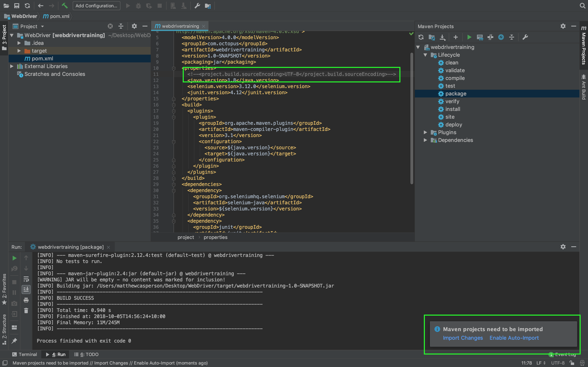The height and width of the screenshot is (367, 588).
Task: Open Maven Settings wrench icon
Action: 525,37
